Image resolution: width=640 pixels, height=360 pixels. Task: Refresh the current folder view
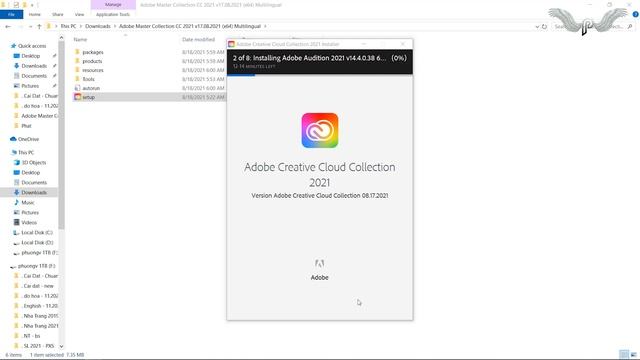(544, 26)
